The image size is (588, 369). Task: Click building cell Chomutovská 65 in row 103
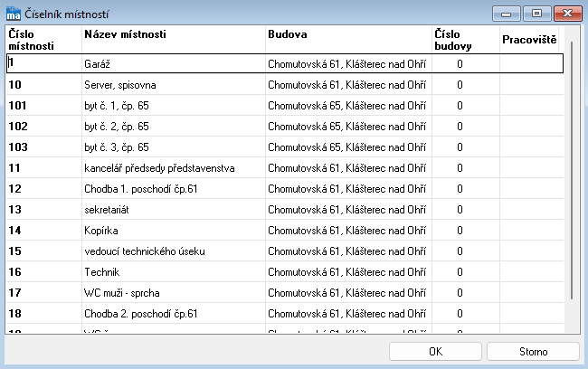[x=349, y=147]
